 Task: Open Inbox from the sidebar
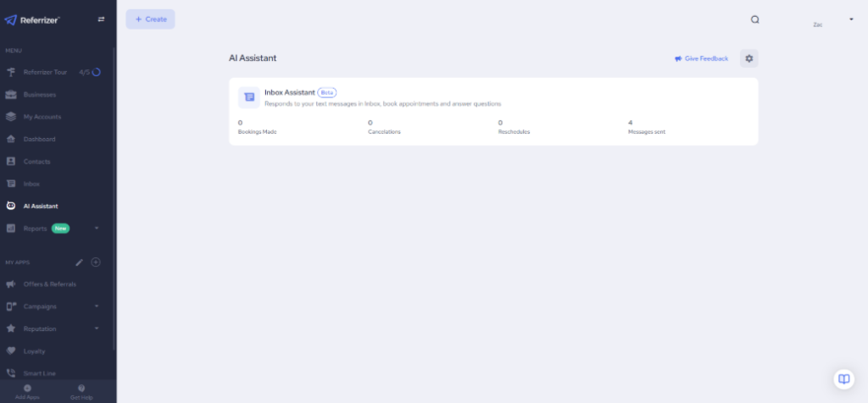tap(31, 184)
